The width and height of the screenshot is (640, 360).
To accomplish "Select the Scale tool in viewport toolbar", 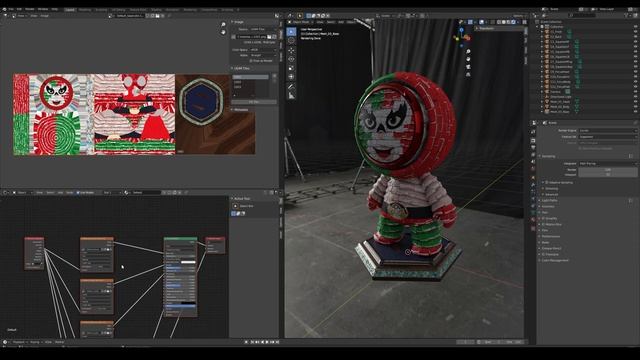I will [291, 68].
